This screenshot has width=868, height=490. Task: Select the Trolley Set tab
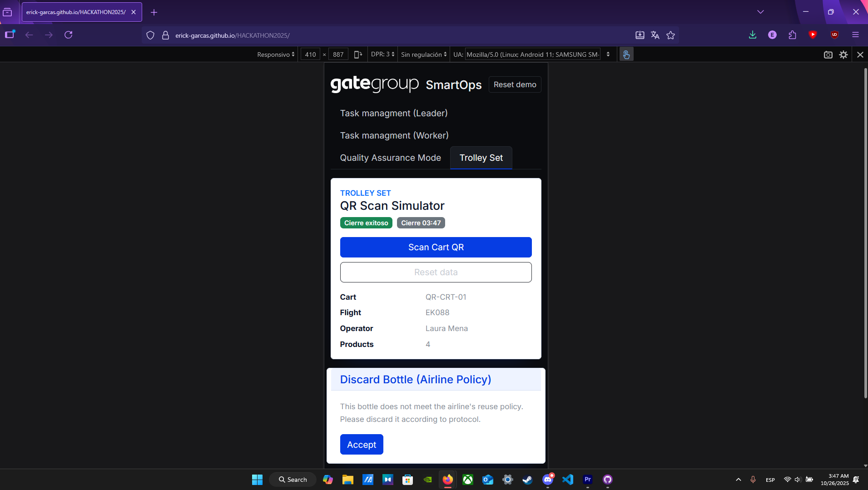click(481, 158)
